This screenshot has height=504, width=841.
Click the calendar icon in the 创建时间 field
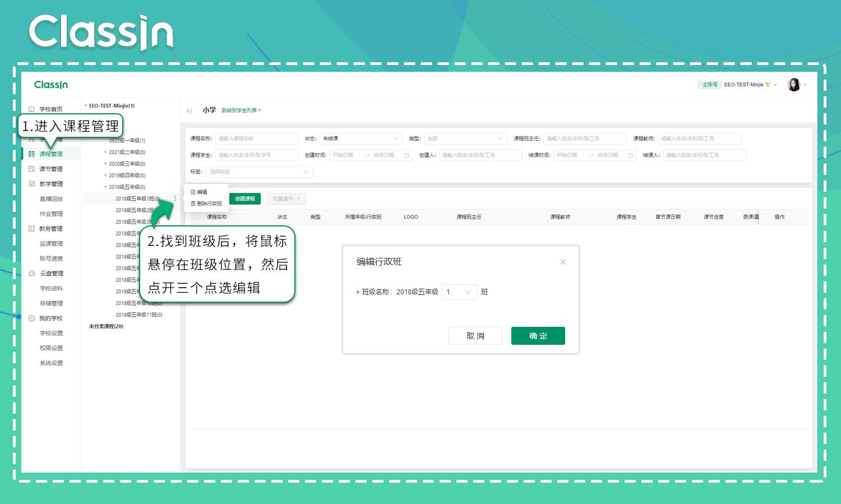(407, 155)
